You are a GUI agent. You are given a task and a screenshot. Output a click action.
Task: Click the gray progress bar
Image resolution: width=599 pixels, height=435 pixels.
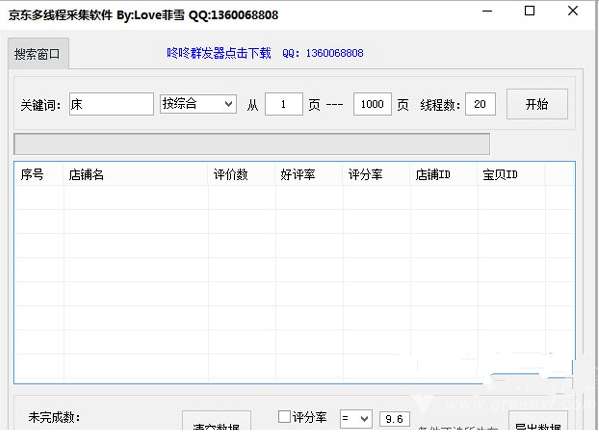point(252,144)
